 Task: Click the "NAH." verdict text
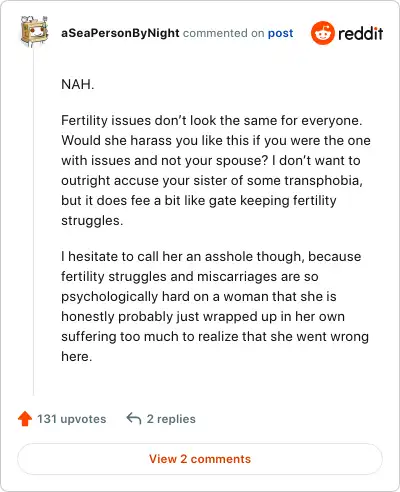(78, 84)
